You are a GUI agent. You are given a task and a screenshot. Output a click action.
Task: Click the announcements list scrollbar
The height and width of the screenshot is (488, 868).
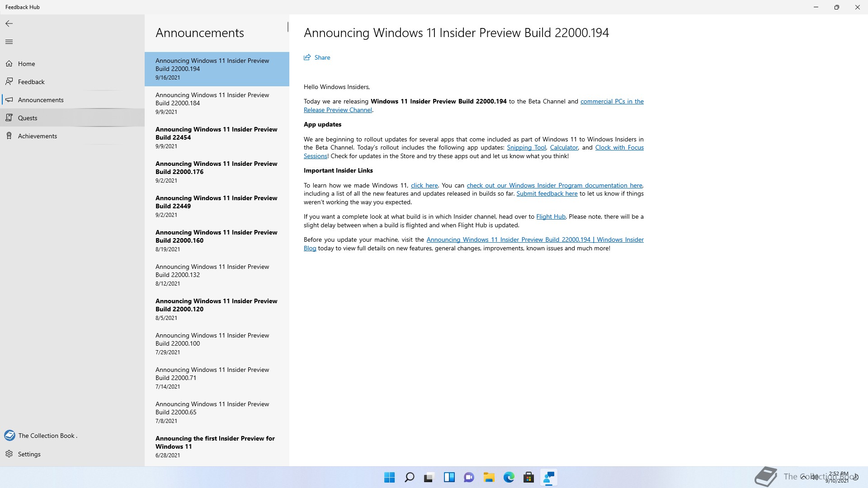click(x=288, y=27)
